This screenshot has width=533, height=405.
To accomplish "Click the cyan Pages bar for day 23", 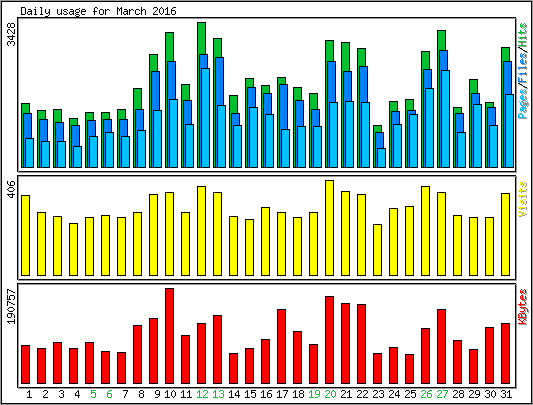I will coord(381,158).
